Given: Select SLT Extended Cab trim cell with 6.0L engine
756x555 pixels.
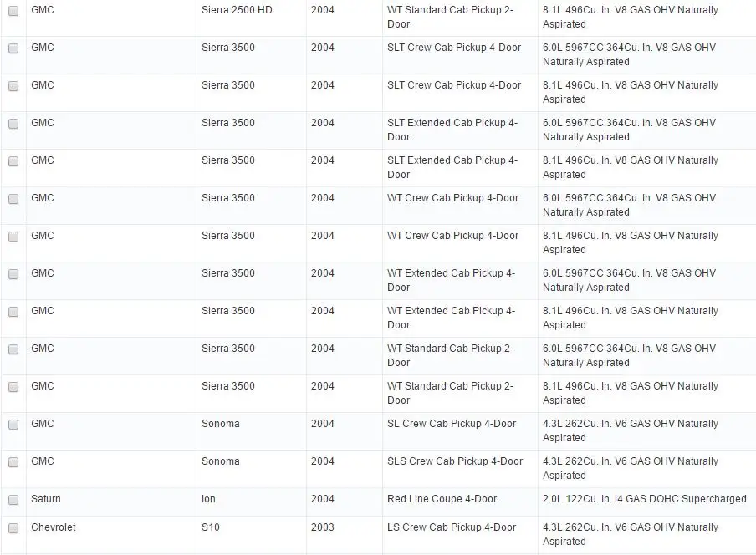Looking at the screenshot, I should pos(460,130).
